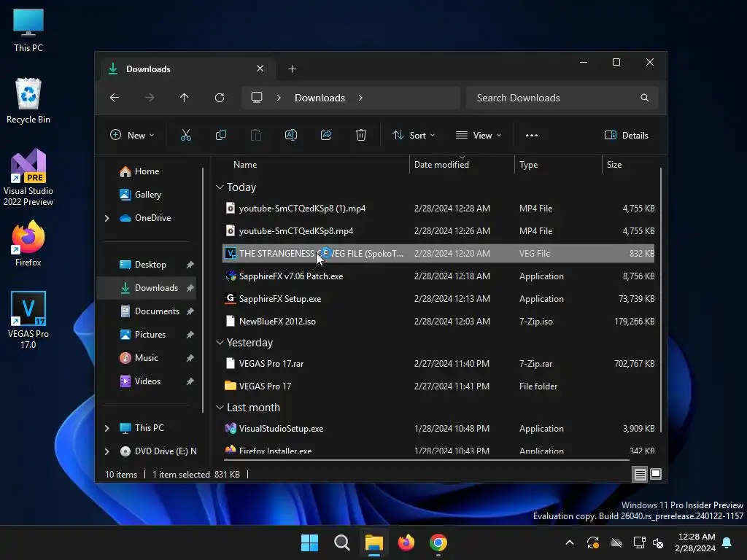Click the Delete trash can icon
The height and width of the screenshot is (560, 747).
point(361,135)
